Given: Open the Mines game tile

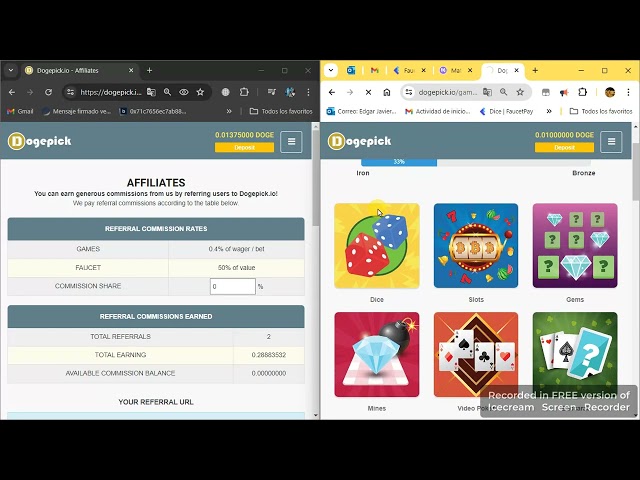Looking at the screenshot, I should (376, 354).
